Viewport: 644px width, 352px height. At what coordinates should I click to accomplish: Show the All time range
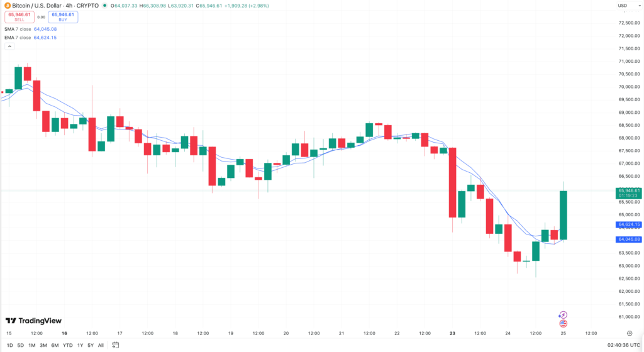tap(101, 345)
